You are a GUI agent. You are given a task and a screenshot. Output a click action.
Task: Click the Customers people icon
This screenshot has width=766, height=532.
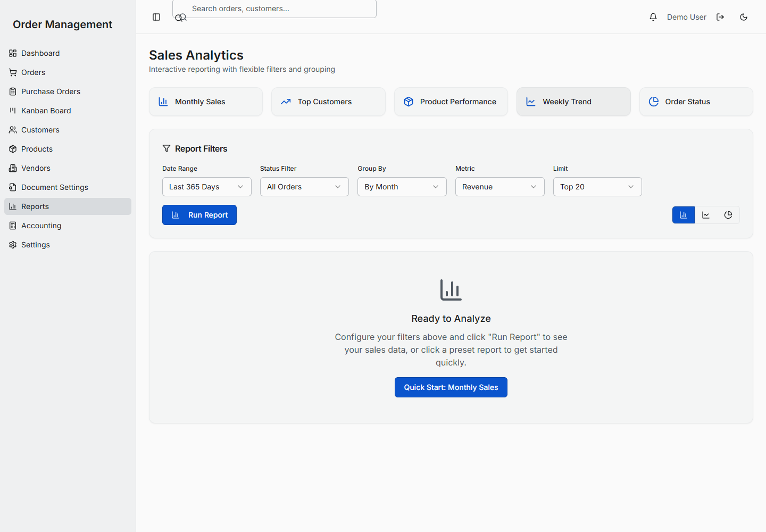pyautogui.click(x=13, y=130)
